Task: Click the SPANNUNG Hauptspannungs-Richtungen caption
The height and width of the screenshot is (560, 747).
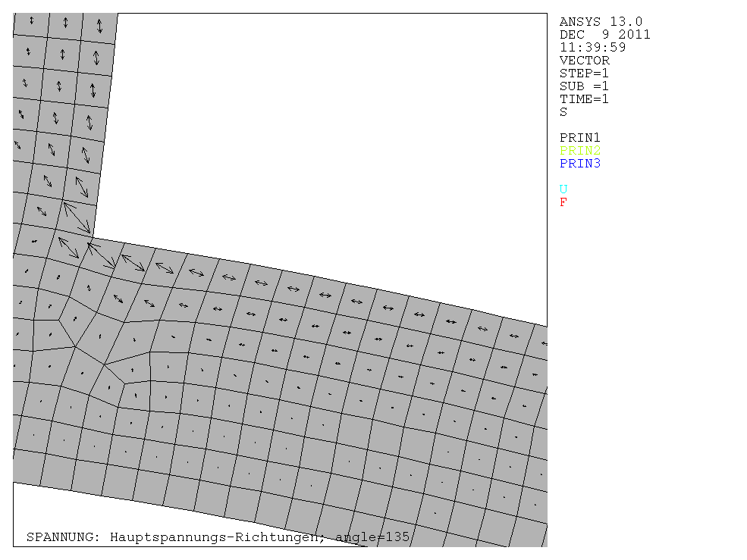Action: 218,537
